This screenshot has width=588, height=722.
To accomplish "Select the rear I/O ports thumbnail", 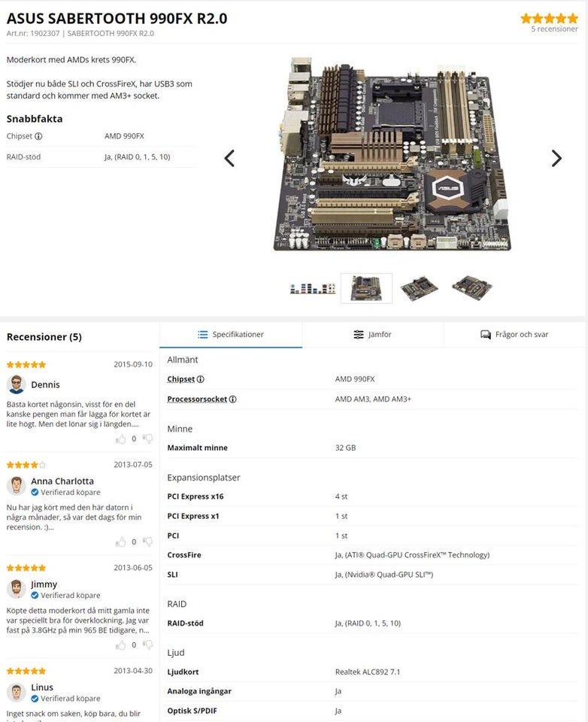I will tap(313, 289).
